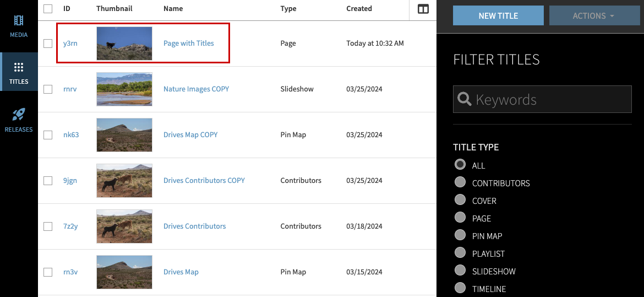Open the Page with Titles link
Screen dimensions: 644x297
point(188,44)
